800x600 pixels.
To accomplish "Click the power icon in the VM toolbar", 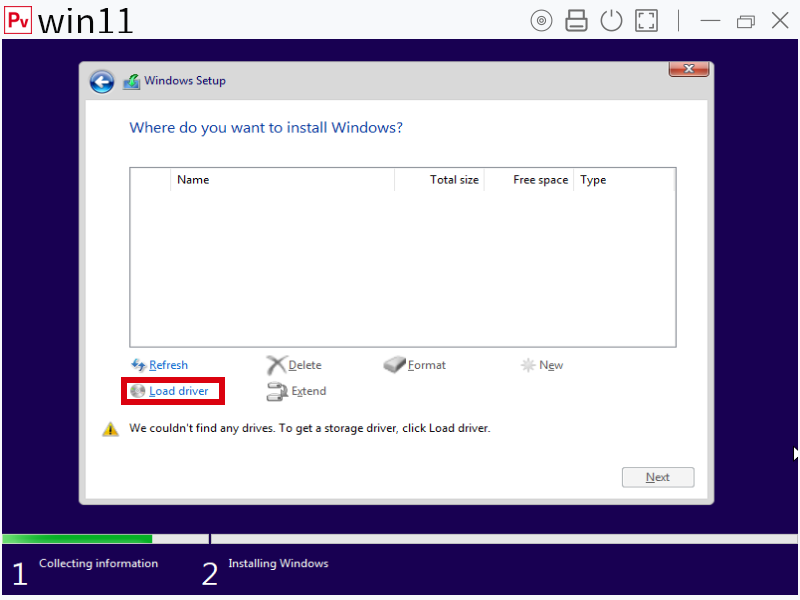I will pos(611,21).
